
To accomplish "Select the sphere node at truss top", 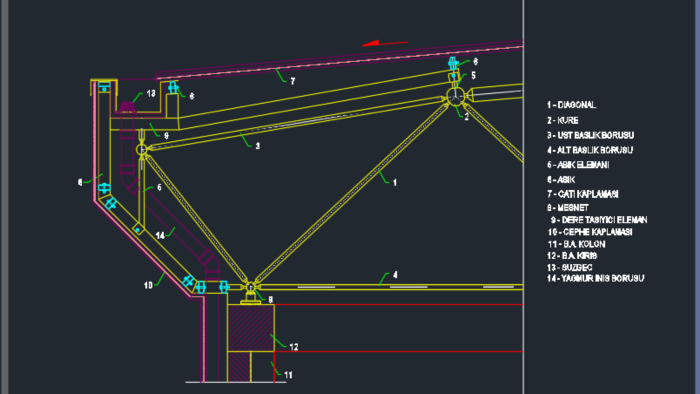I will tap(455, 97).
